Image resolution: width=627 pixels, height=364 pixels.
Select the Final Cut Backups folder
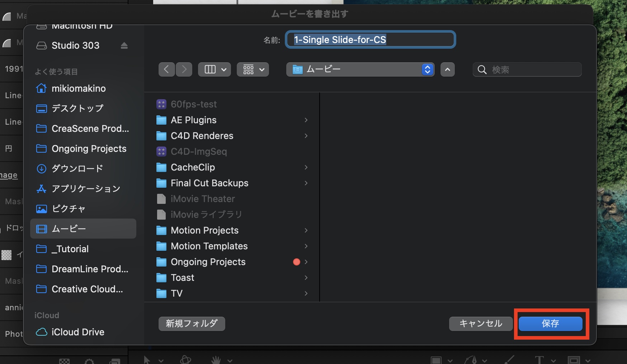209,183
